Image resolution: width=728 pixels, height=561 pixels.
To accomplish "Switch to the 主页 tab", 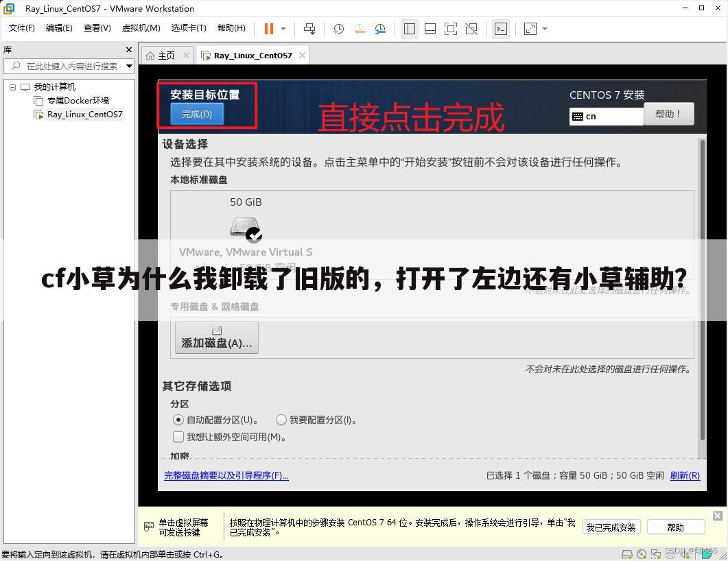I will (x=166, y=56).
